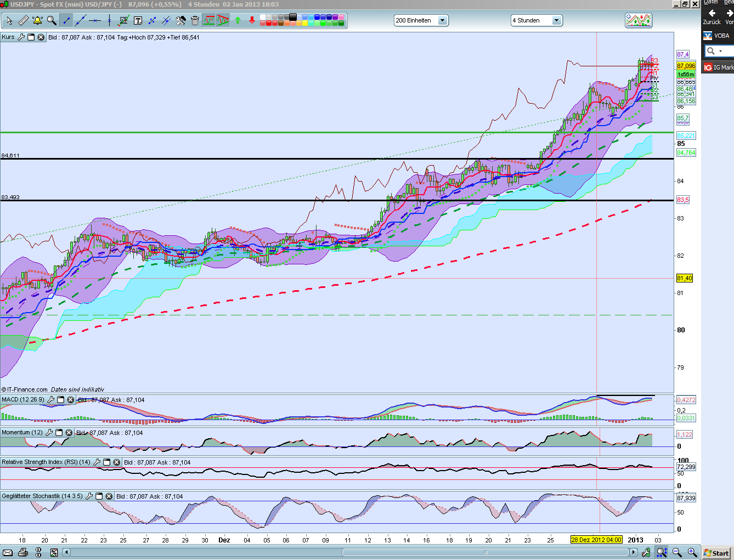Open the 200 Einheiten dropdown
This screenshot has height=560, width=734.
pyautogui.click(x=442, y=21)
